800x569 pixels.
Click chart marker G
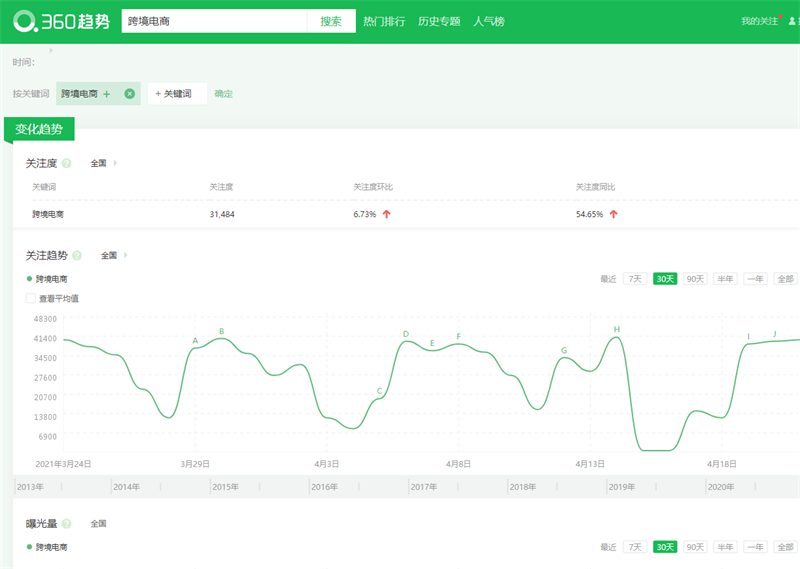pos(564,350)
